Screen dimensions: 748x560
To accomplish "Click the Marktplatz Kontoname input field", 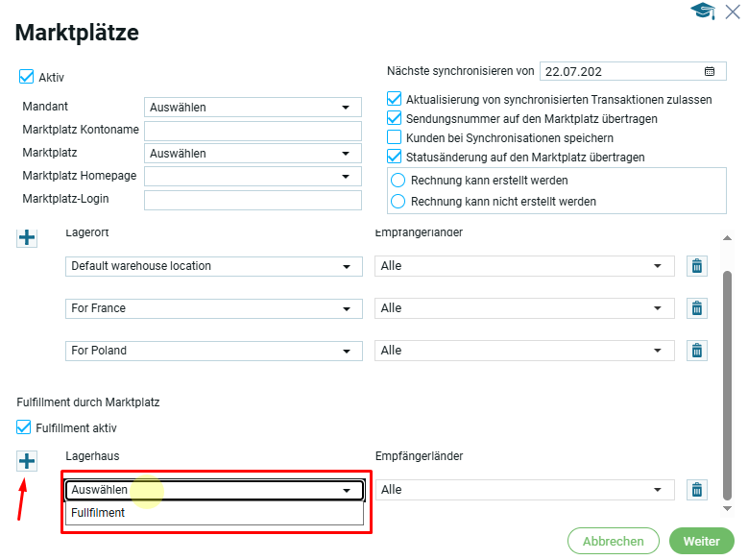I will [x=253, y=131].
